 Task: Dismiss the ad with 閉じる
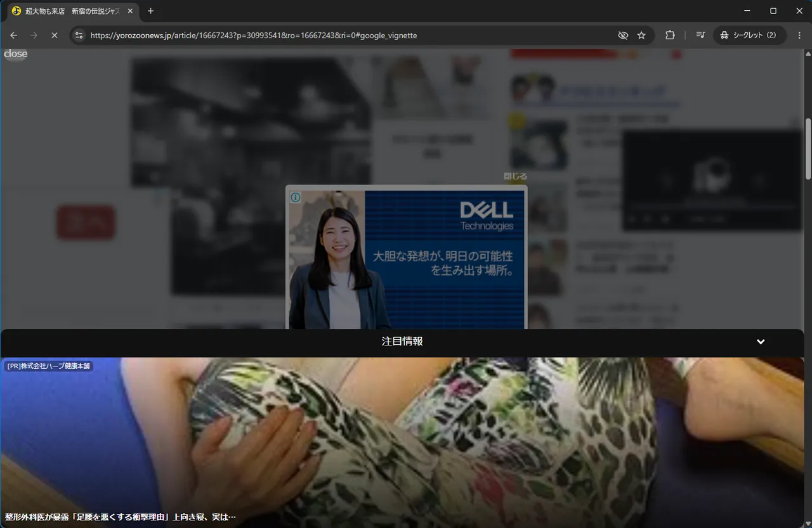click(515, 176)
